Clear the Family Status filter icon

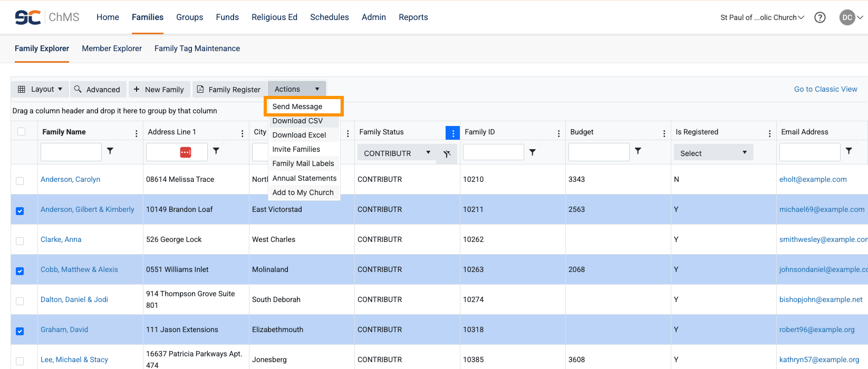pyautogui.click(x=447, y=154)
